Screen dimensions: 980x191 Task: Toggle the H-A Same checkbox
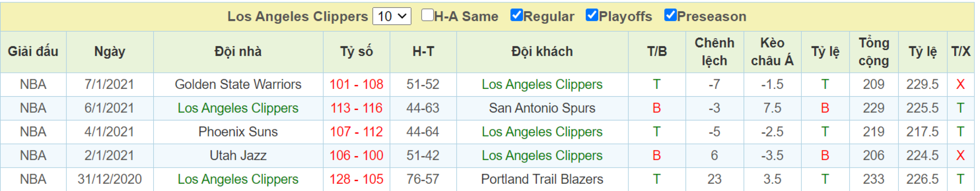(x=427, y=15)
